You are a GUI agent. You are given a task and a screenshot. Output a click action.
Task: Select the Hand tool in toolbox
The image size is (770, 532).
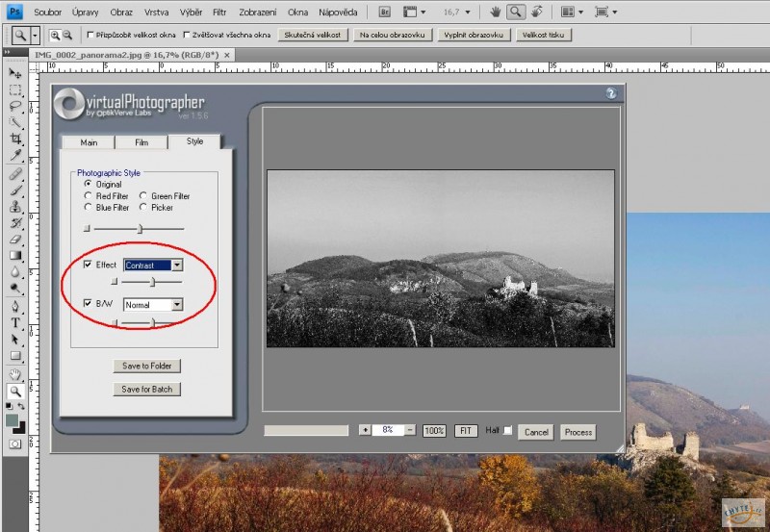point(14,373)
